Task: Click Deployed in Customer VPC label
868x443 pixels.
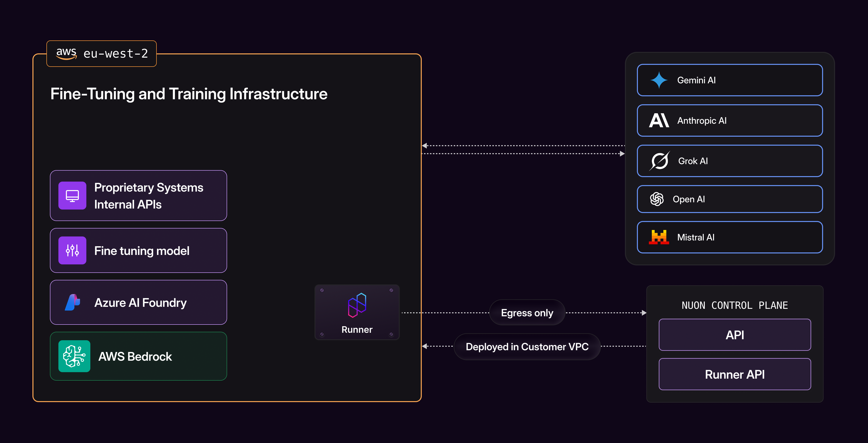Action: click(x=527, y=347)
